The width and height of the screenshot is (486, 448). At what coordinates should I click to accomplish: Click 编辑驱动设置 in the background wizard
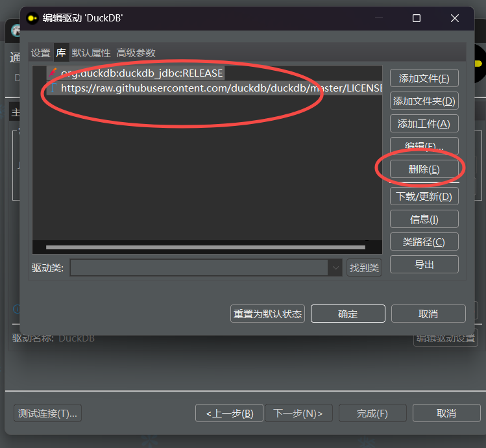tap(446, 338)
